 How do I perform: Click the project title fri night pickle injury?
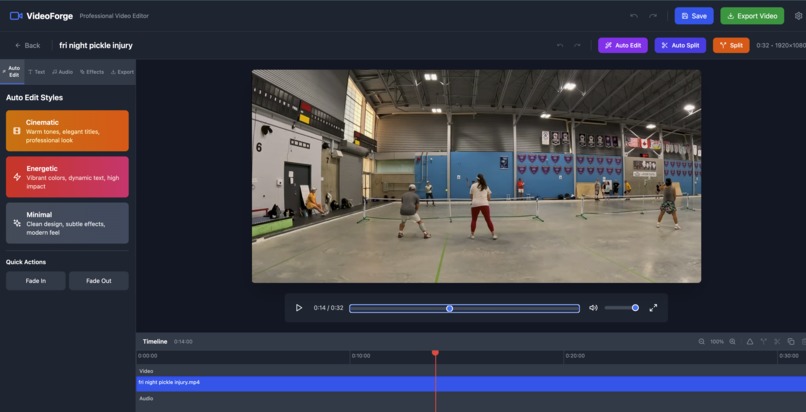pyautogui.click(x=96, y=45)
